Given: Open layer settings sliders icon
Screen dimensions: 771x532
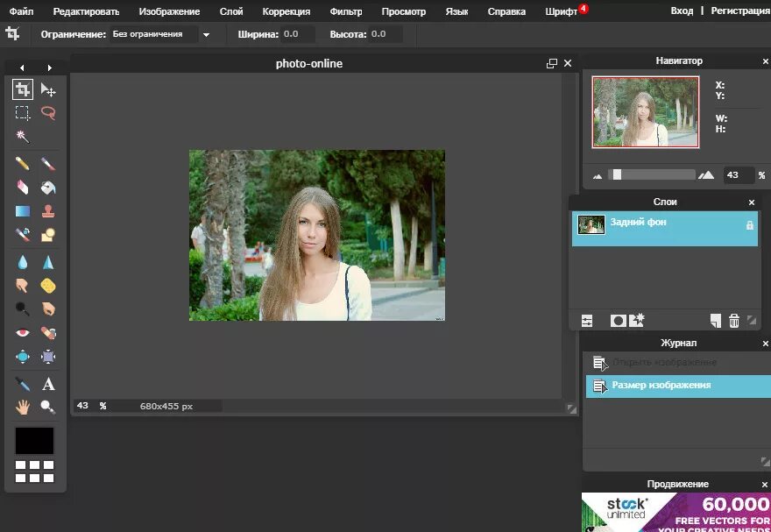Looking at the screenshot, I should coord(587,321).
